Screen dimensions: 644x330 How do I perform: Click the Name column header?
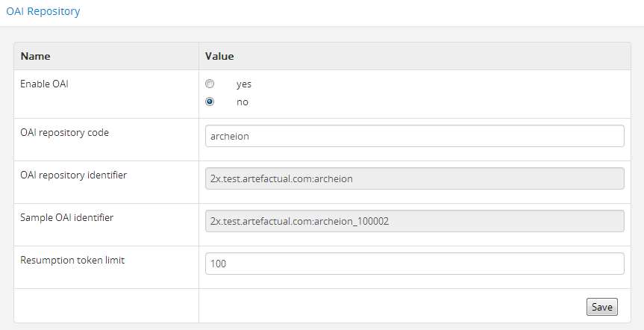pos(35,56)
